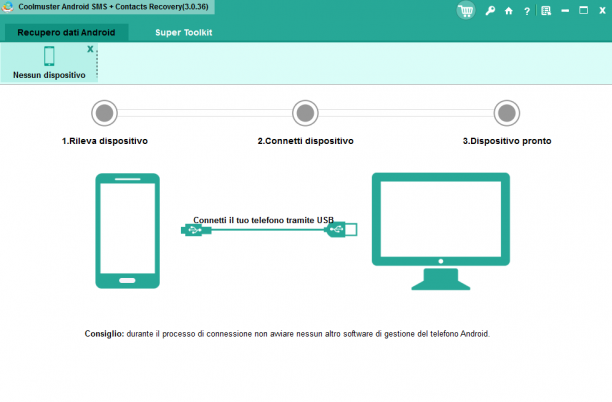This screenshot has height=402, width=612.
Task: Click 'Connetti il tuo telefono tramite USB' text
Action: click(263, 220)
